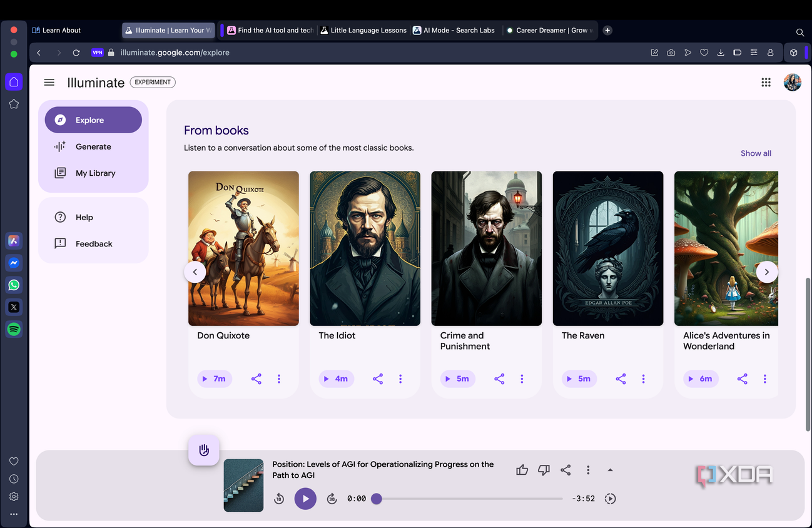Switch to the Little Language Lessons tab

click(363, 30)
